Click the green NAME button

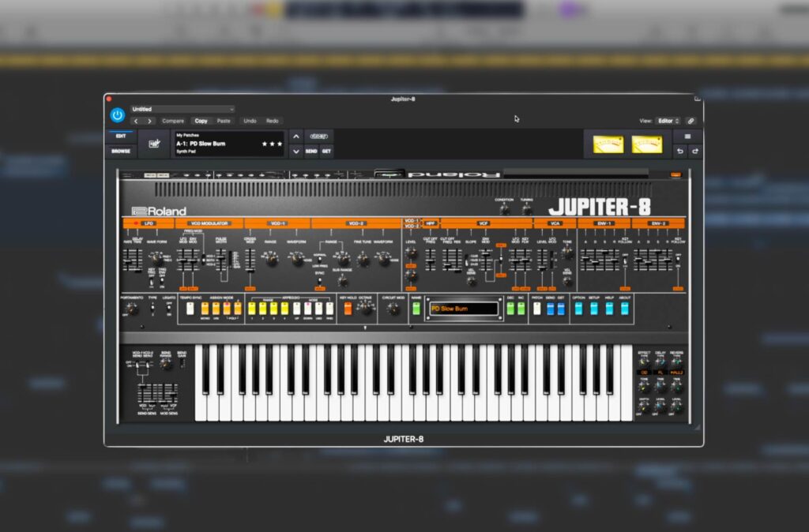(416, 309)
